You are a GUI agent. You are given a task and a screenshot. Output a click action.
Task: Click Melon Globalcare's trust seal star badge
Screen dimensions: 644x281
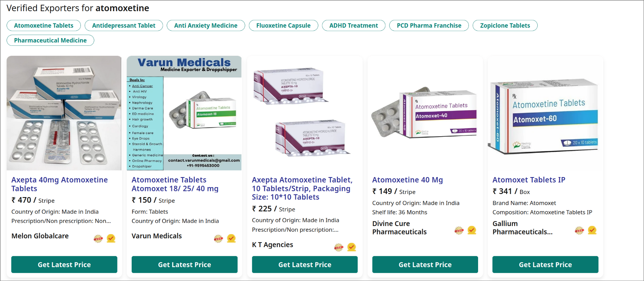click(98, 239)
